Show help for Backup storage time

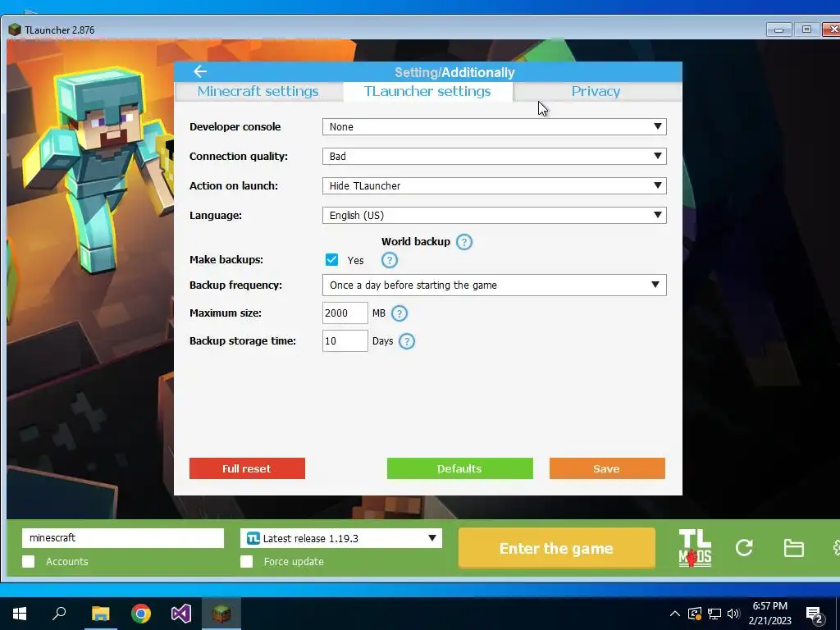[x=407, y=341]
